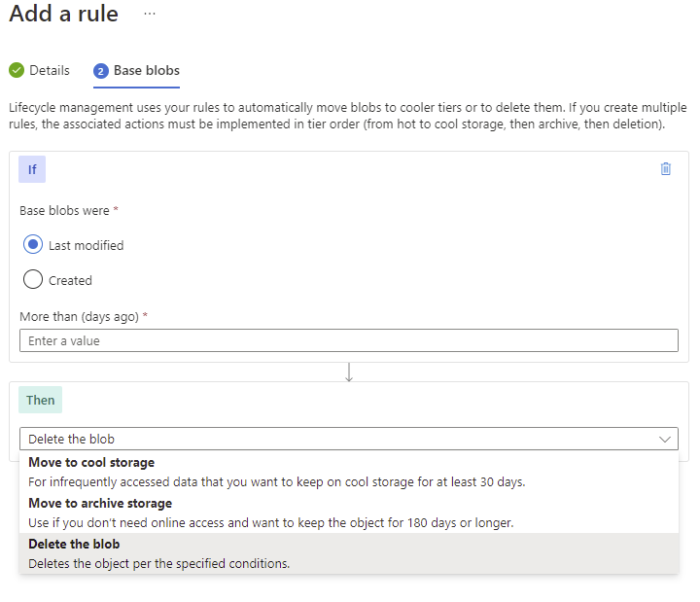Image resolution: width=700 pixels, height=602 pixels.
Task: Pick the highlighted Delete the blob list option
Action: click(x=74, y=545)
